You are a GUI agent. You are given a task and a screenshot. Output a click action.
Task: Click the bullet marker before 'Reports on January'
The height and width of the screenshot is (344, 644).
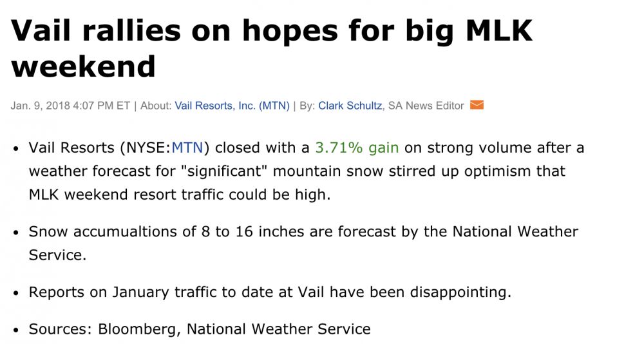16,294
